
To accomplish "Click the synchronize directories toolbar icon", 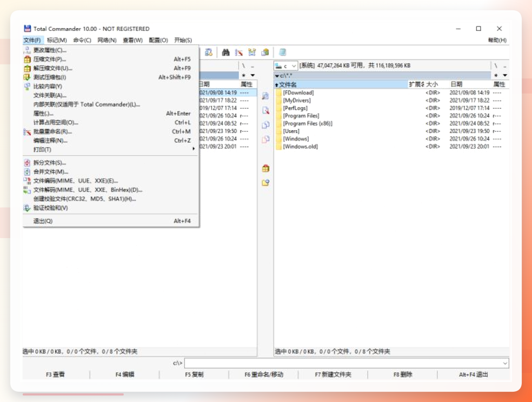I will [x=252, y=52].
